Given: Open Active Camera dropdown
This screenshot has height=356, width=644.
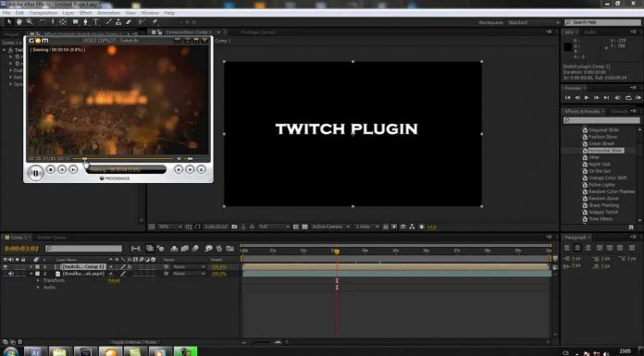Looking at the screenshot, I should (x=330, y=227).
